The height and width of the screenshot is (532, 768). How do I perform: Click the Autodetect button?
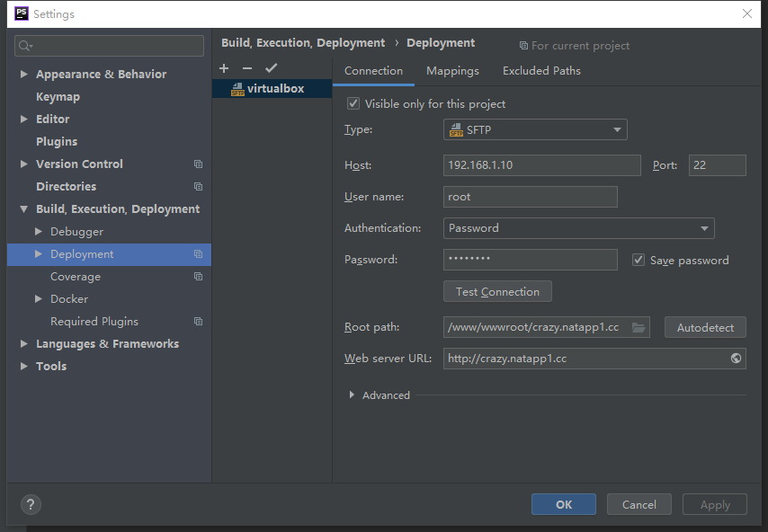point(705,327)
